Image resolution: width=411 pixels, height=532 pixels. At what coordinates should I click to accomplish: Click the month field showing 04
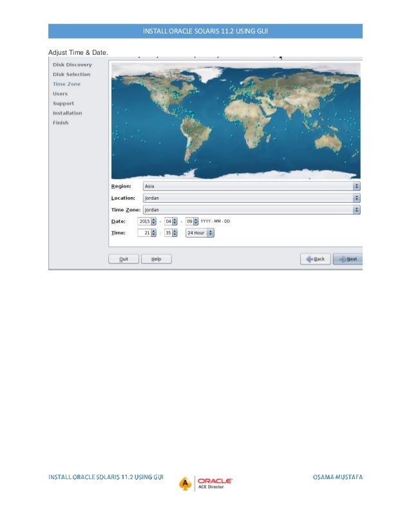point(168,221)
